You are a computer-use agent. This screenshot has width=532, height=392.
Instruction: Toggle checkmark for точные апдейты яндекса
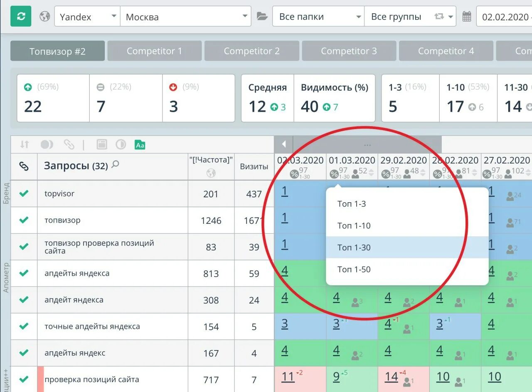pyautogui.click(x=24, y=326)
